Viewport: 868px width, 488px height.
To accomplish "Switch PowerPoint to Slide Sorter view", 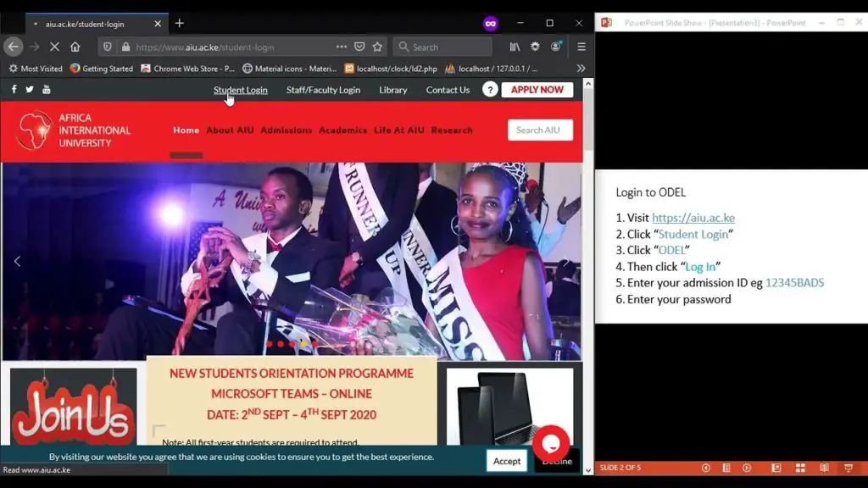I will pyautogui.click(x=800, y=468).
